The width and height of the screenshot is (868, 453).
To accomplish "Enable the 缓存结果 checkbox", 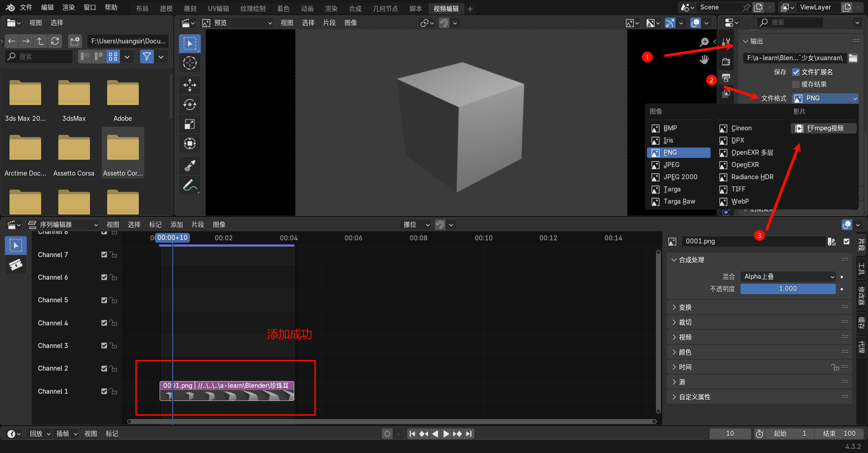I will pos(796,84).
